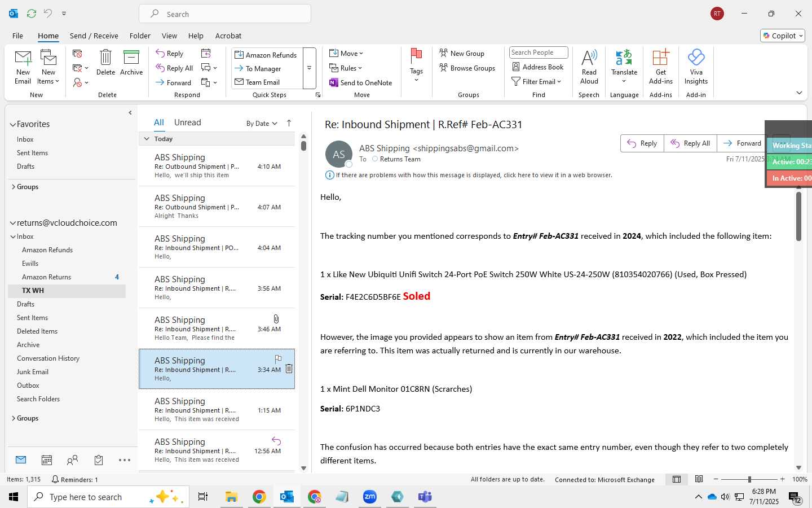
Task: Expand Groups under Favorites
Action: pos(14,187)
